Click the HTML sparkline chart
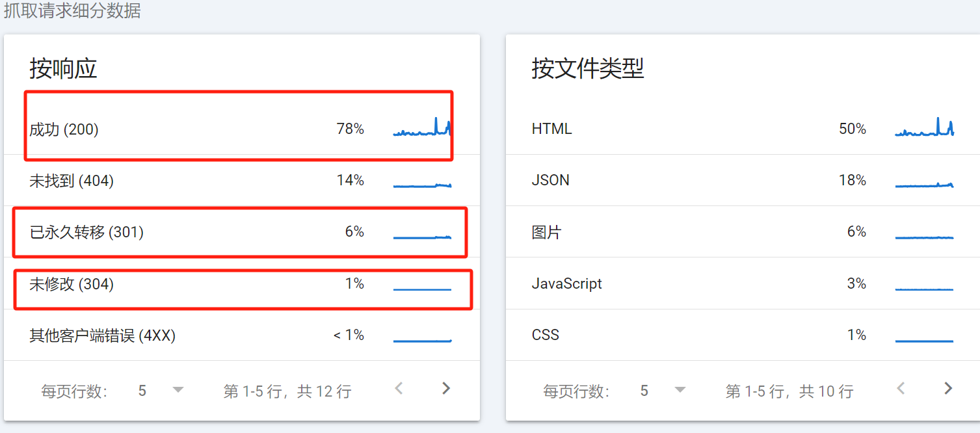 [923, 127]
